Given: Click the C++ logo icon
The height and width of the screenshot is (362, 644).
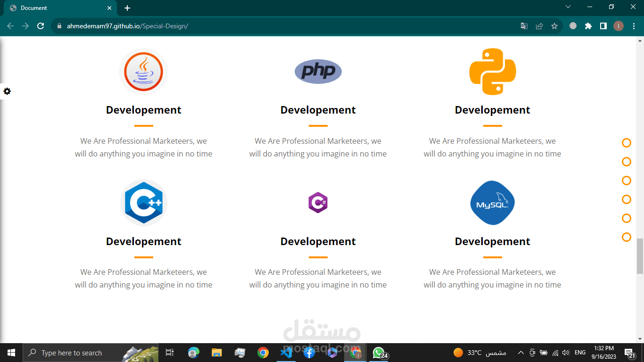Looking at the screenshot, I should pos(144,203).
